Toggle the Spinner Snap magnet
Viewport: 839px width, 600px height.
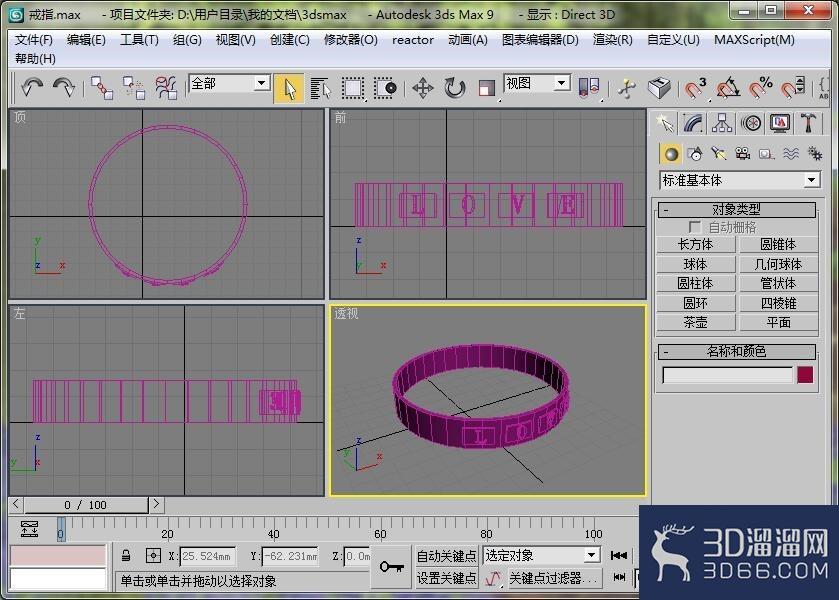[x=792, y=88]
